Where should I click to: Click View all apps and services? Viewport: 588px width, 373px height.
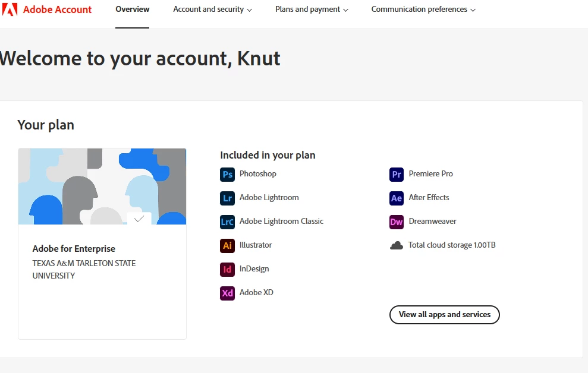pos(444,315)
